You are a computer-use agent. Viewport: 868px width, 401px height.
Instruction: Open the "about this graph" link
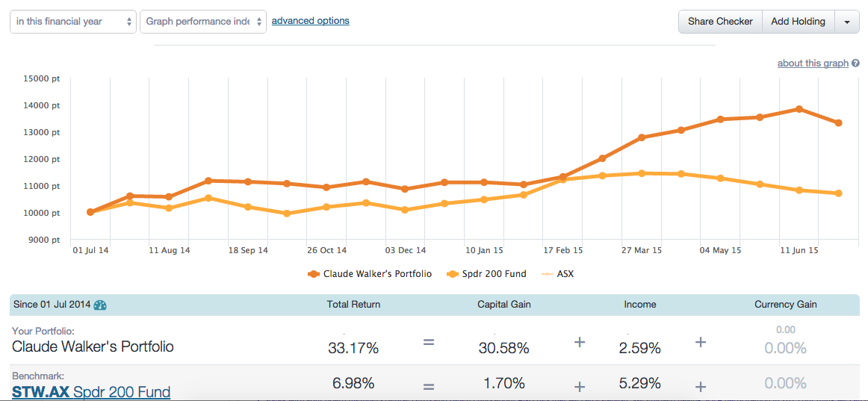pyautogui.click(x=813, y=63)
